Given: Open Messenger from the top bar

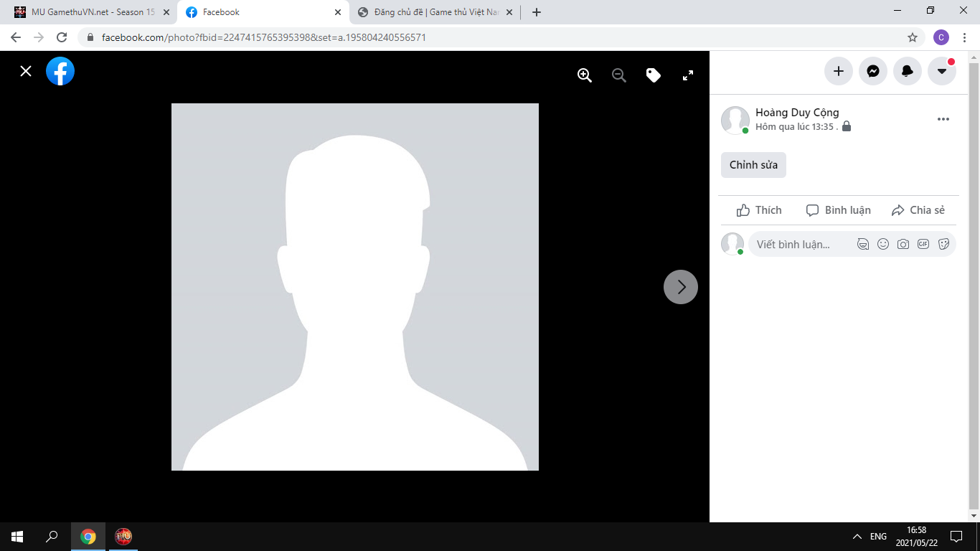Looking at the screenshot, I should [x=873, y=71].
